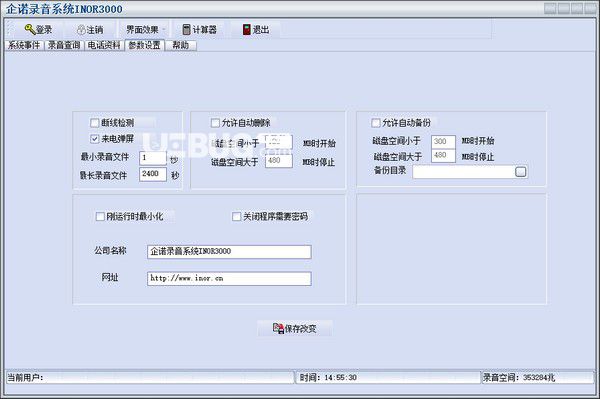Click the 最长录音文件 field showing 2400
600x399 pixels.
[x=153, y=174]
